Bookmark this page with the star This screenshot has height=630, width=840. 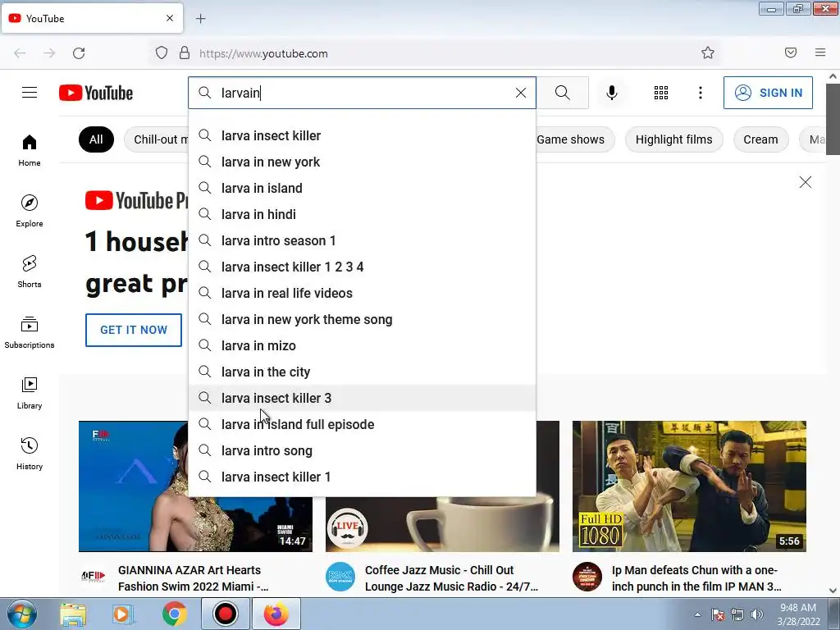click(708, 52)
